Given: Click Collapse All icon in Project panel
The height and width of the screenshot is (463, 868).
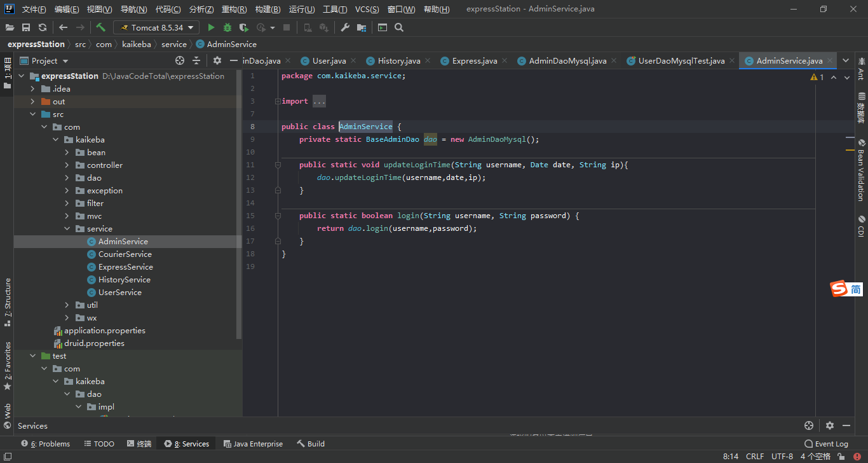Looking at the screenshot, I should tap(196, 60).
